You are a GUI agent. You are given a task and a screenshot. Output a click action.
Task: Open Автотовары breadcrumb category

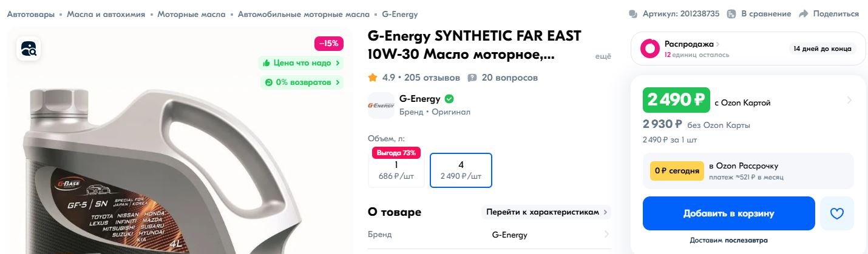pos(31,14)
